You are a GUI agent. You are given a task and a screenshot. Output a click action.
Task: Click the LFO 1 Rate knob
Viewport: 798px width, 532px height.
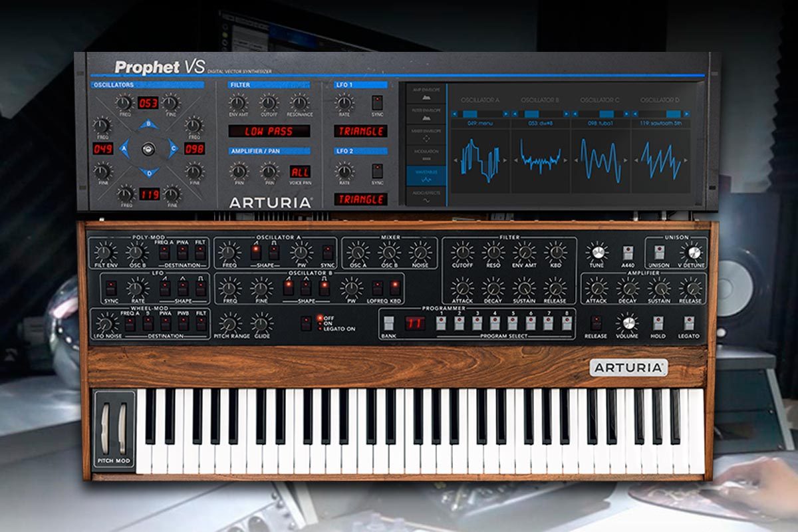coord(344,103)
